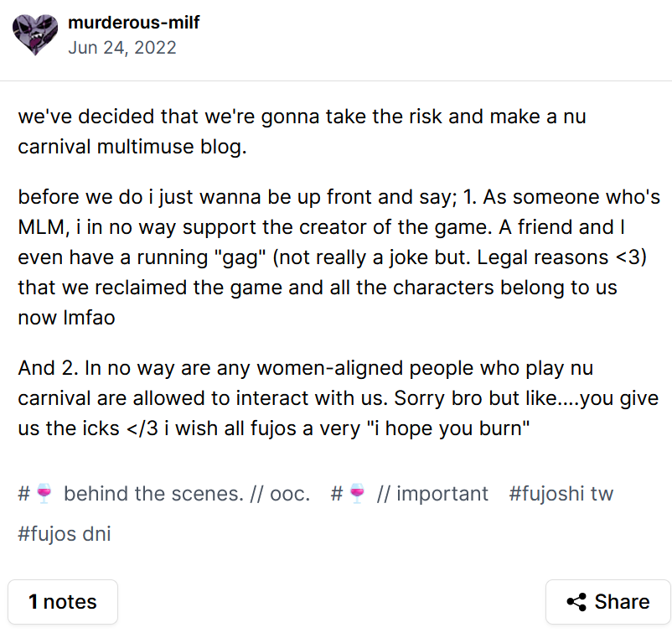The image size is (672, 633).
Task: Click the murderous-milf heart avatar
Action: tap(34, 35)
